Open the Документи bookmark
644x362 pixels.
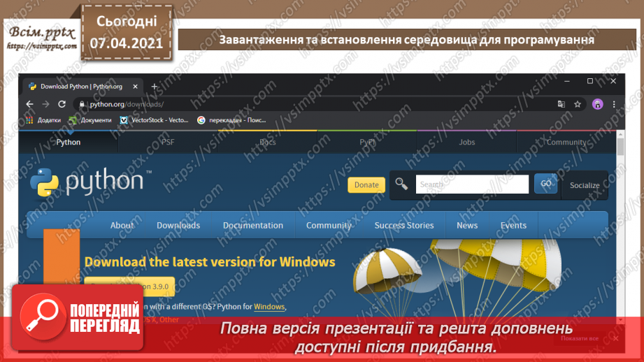click(90, 120)
